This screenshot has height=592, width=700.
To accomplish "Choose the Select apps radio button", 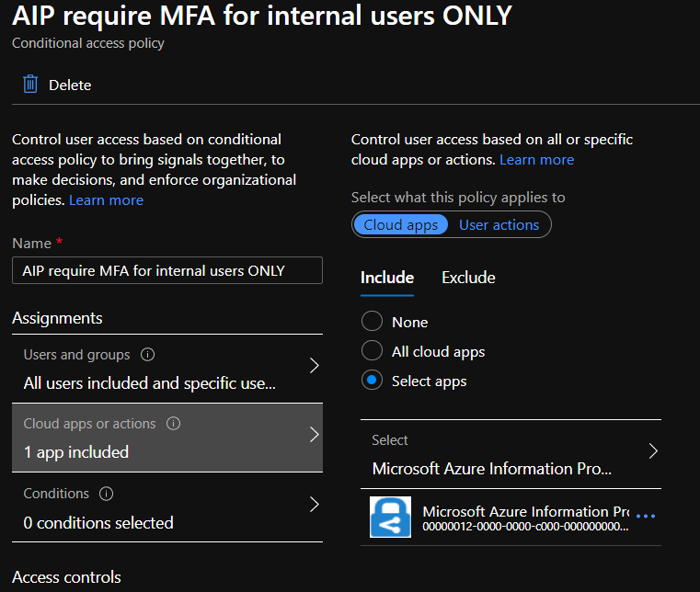I will 372,381.
